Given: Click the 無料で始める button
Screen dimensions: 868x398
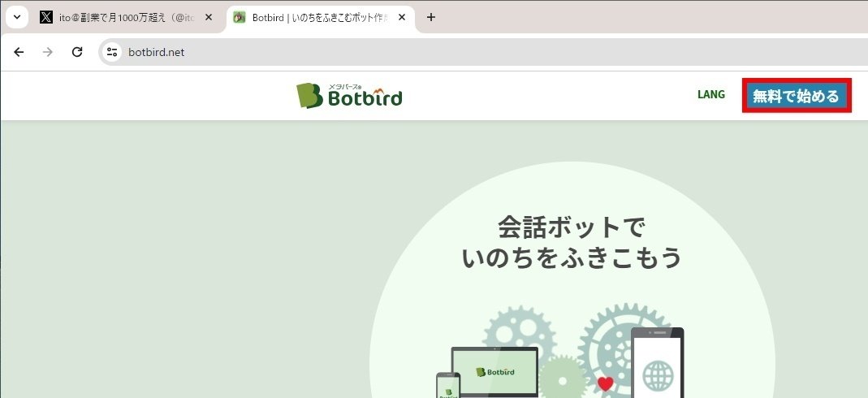Looking at the screenshot, I should tap(796, 96).
